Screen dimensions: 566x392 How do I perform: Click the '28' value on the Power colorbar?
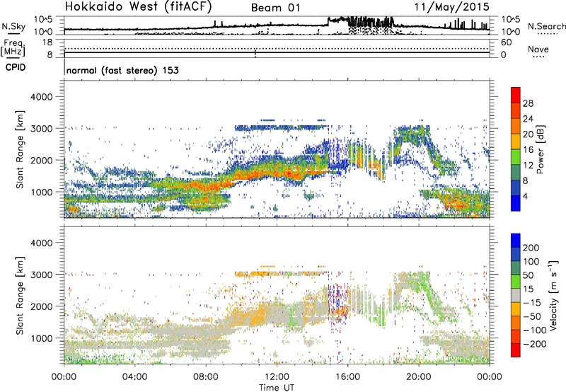click(x=528, y=103)
